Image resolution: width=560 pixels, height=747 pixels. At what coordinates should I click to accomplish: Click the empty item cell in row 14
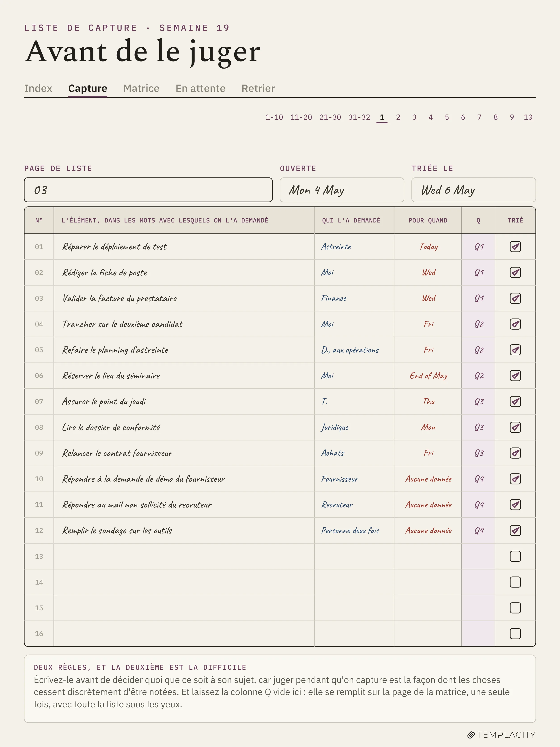[x=184, y=582]
